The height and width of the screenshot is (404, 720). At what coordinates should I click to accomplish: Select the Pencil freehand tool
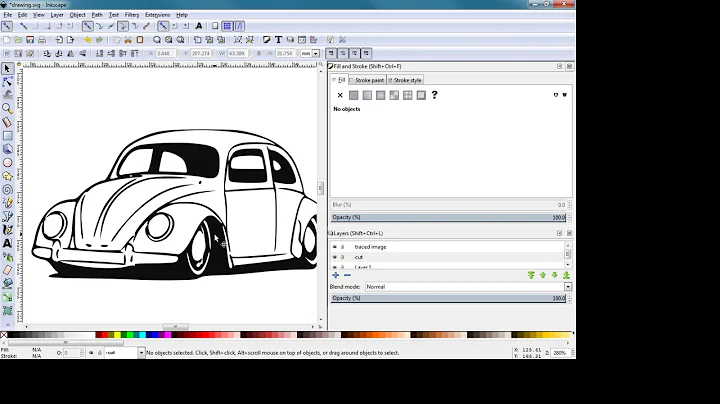point(7,203)
